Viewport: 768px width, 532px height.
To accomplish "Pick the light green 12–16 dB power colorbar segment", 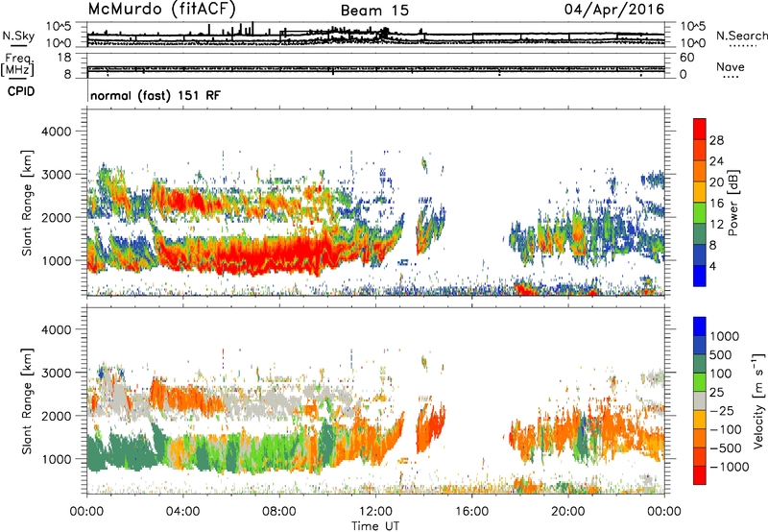I will pyautogui.click(x=700, y=213).
